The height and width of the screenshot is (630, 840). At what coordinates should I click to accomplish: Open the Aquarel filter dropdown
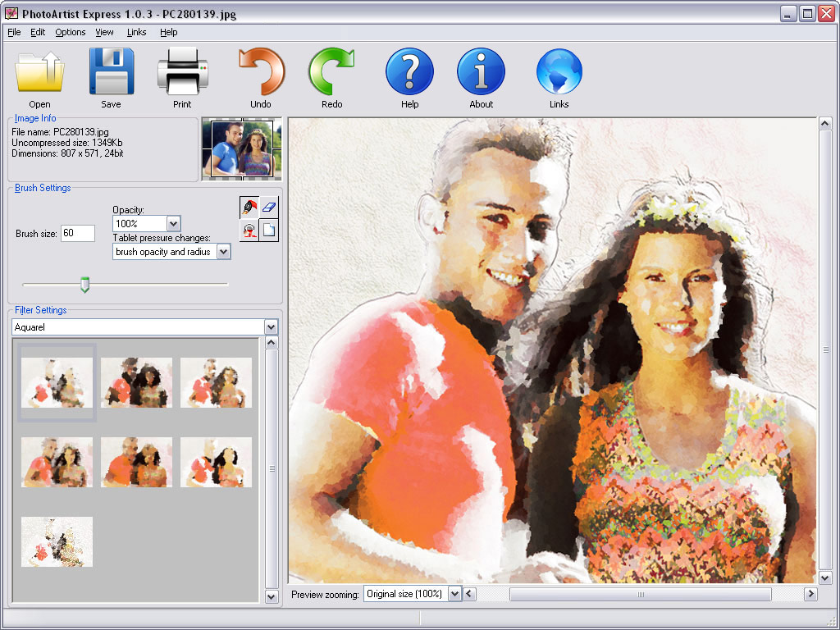click(271, 326)
